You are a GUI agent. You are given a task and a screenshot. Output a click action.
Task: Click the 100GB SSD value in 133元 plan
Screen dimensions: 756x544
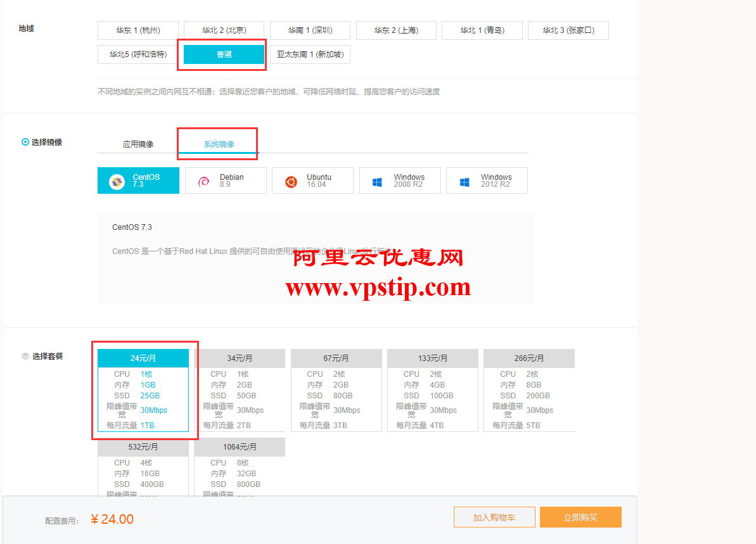click(442, 396)
